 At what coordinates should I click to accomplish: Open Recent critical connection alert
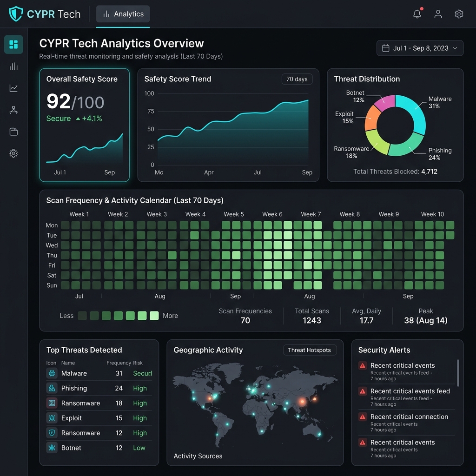click(x=406, y=423)
